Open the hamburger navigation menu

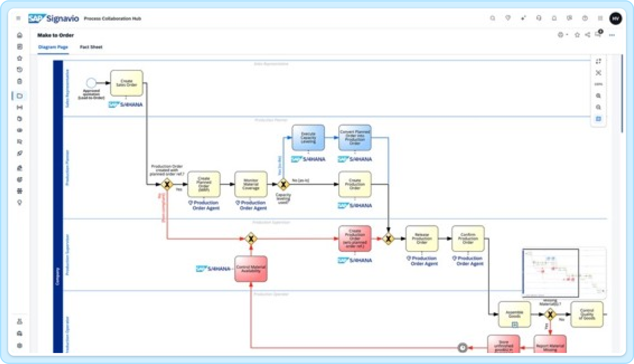coord(18,18)
